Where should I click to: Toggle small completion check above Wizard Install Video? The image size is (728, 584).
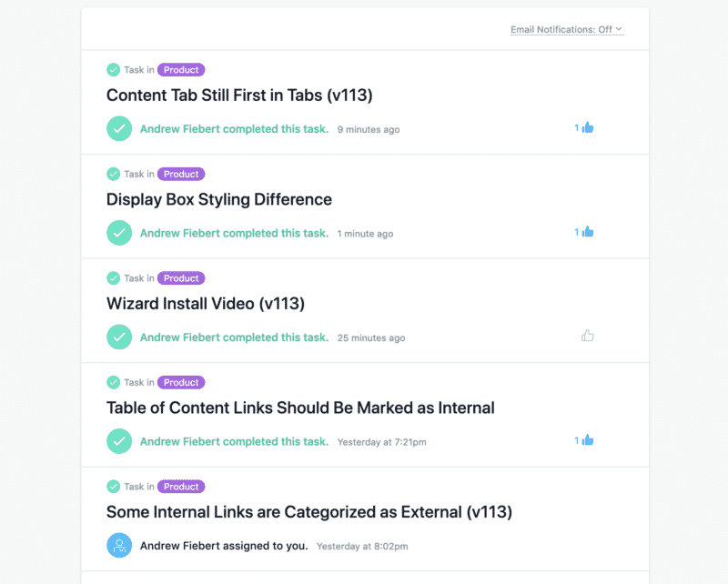click(x=113, y=278)
